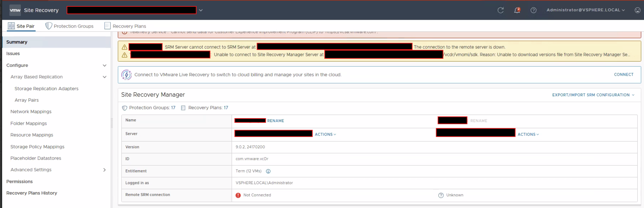Open the Administrator@VSPHERE.LOCAL user dropdown
This screenshot has width=644, height=208.
click(585, 10)
